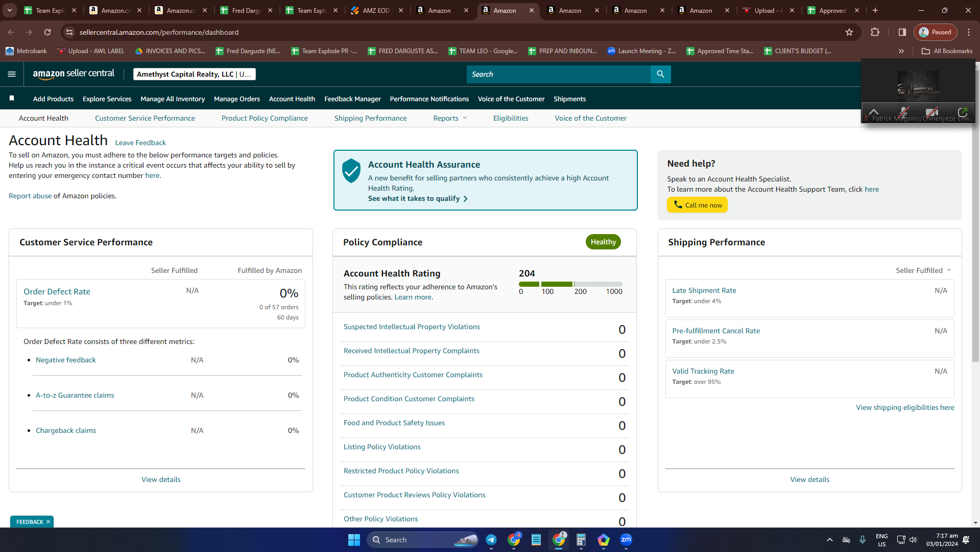The width and height of the screenshot is (980, 552).
Task: Show hidden system tray icons
Action: [x=830, y=540]
